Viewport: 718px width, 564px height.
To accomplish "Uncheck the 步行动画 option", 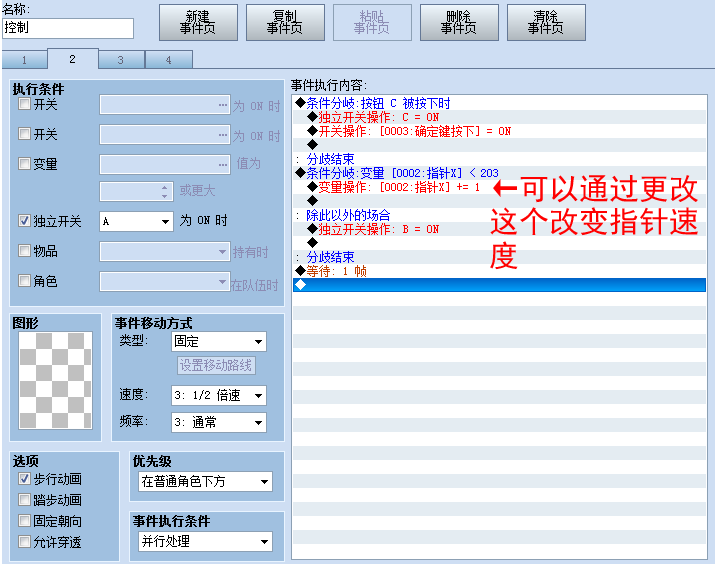I will (24, 479).
